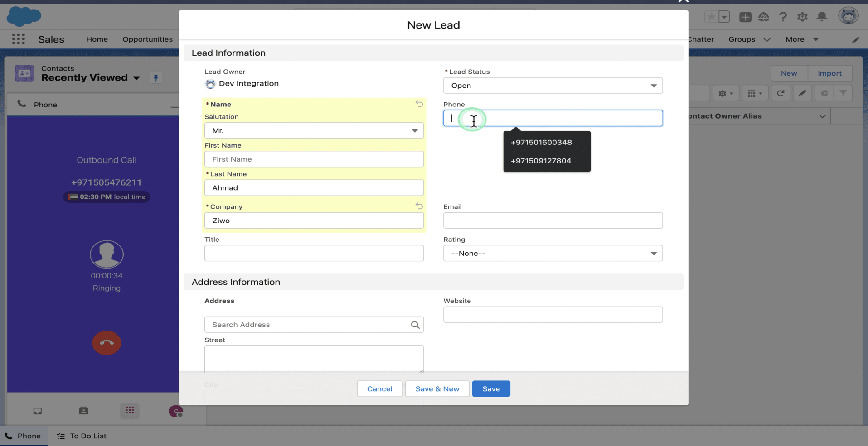Click the App Launcher grid icon

click(18, 39)
